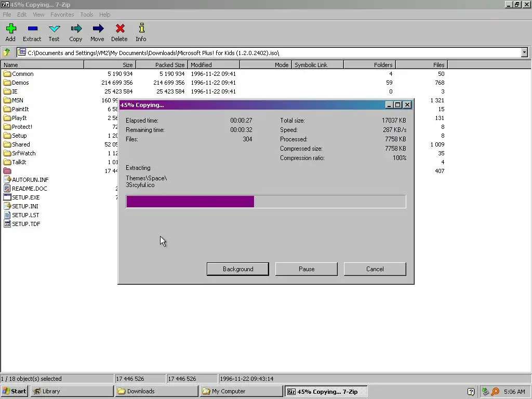The height and width of the screenshot is (399, 532).
Task: Select the SETUP.TDF file icon
Action: click(7, 223)
